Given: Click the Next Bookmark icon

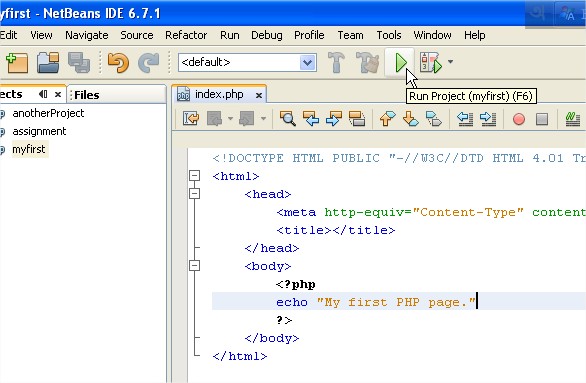Looking at the screenshot, I should click(411, 119).
